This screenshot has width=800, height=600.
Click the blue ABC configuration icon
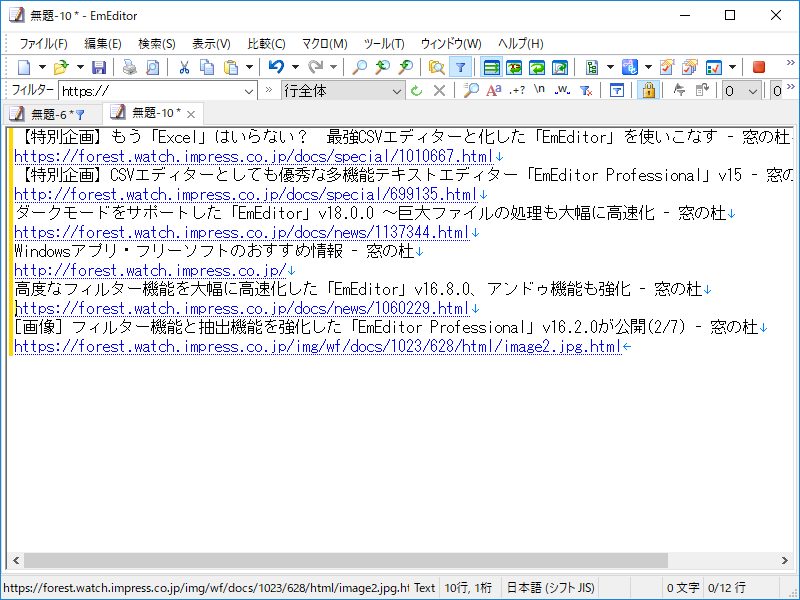pyautogui.click(x=630, y=67)
